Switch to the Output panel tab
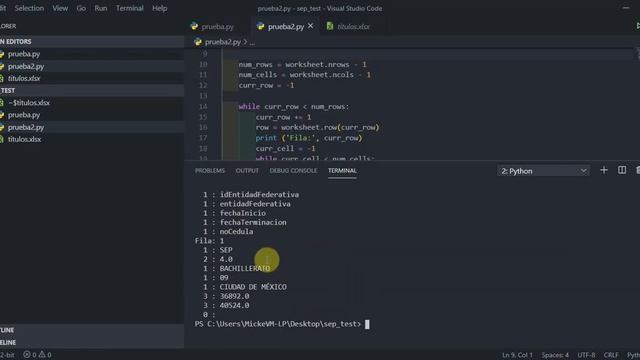Viewport: 640px width, 360px height. click(x=247, y=171)
